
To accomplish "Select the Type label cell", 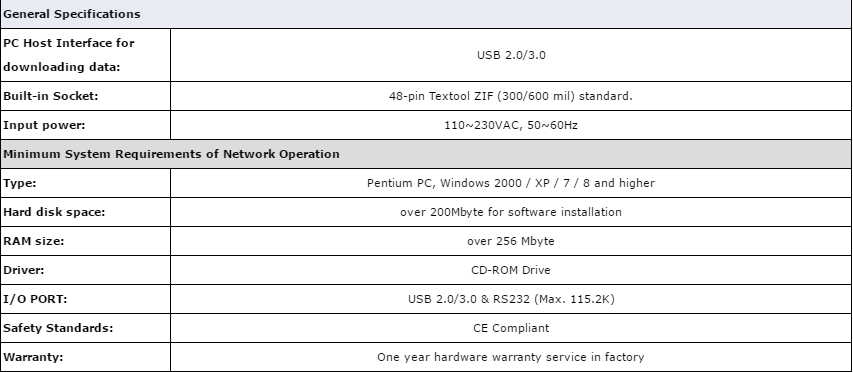I will tap(85, 183).
